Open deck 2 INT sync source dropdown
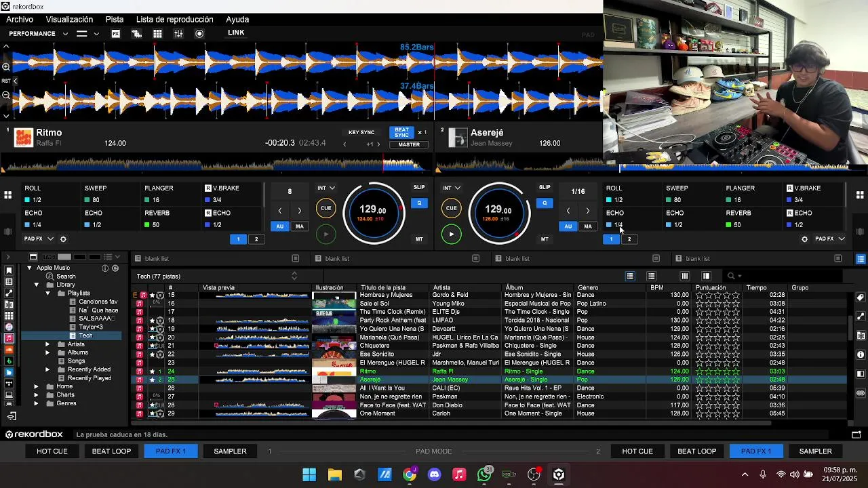 452,188
